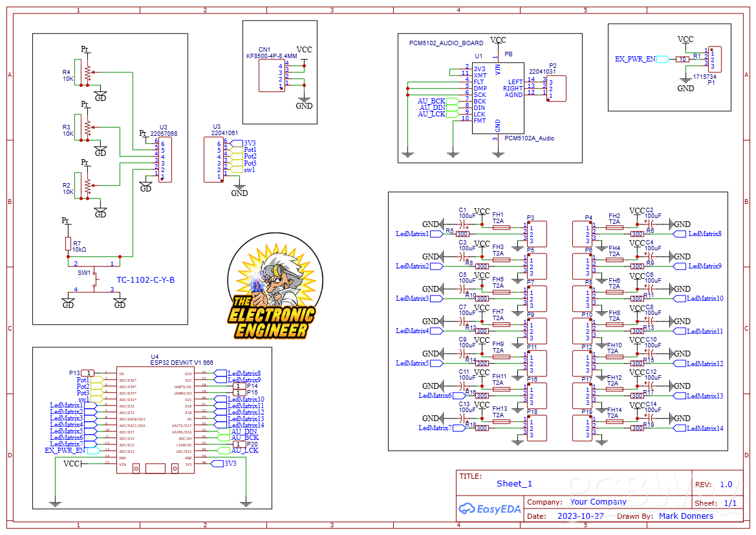Select the P13 pad on the EN pin
This screenshot has width=756, height=535.
click(88, 373)
